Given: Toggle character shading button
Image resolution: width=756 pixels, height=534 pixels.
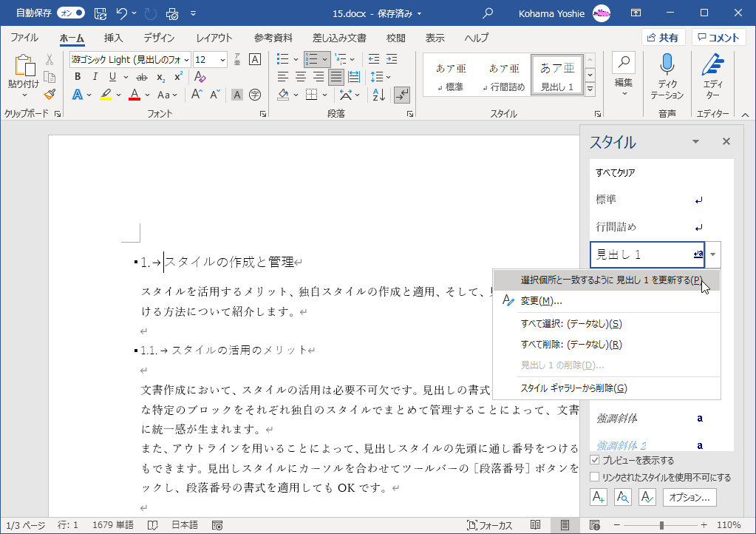Looking at the screenshot, I should coord(236,95).
